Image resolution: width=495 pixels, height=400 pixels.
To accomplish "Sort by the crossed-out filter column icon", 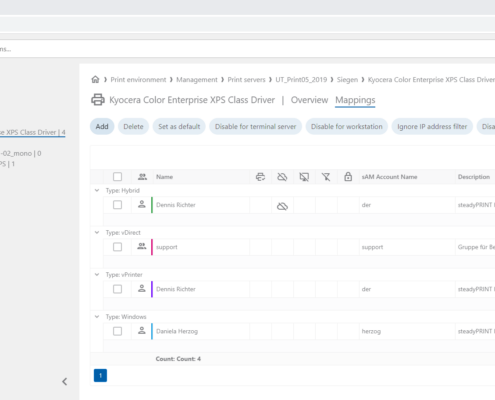I will click(326, 177).
